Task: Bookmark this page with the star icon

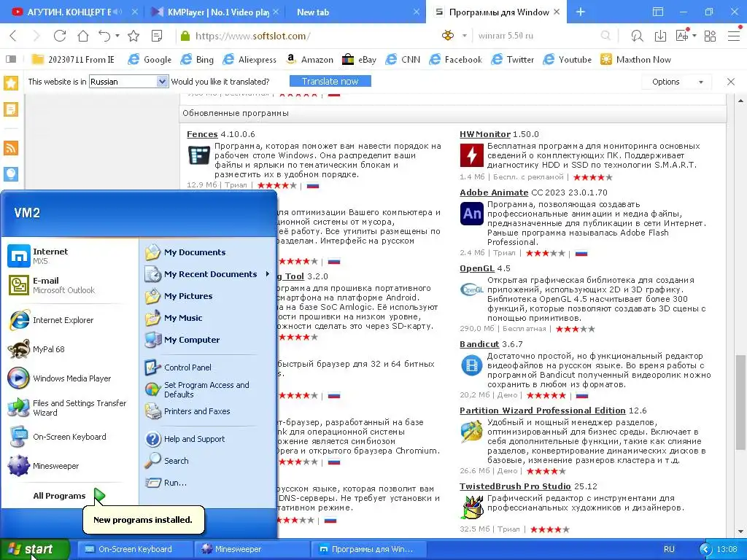Action: [134, 36]
